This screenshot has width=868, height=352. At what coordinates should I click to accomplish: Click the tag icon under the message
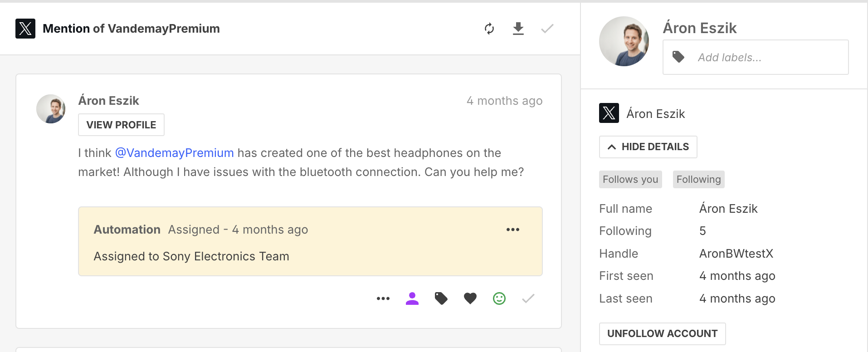[441, 298]
